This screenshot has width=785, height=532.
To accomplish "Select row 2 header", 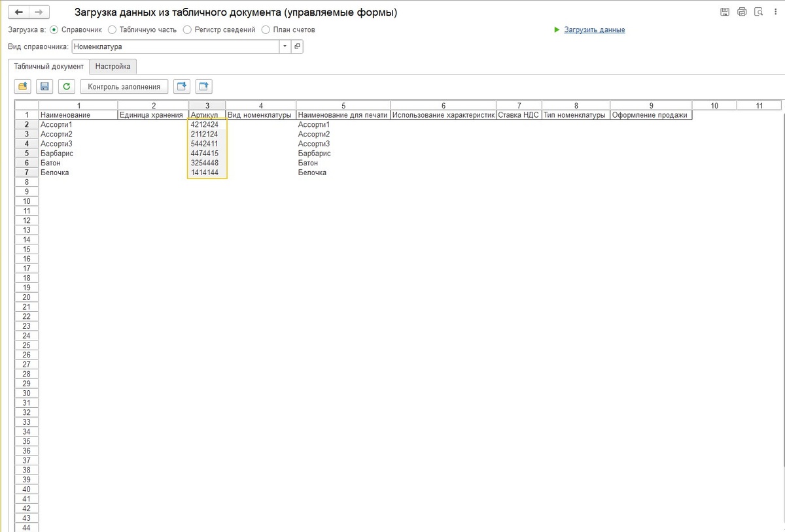I will click(27, 124).
